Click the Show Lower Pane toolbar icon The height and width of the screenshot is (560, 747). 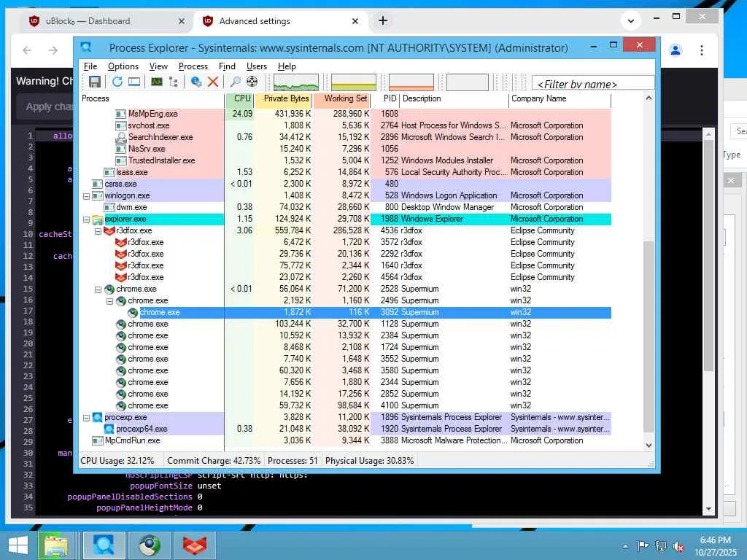(x=134, y=82)
